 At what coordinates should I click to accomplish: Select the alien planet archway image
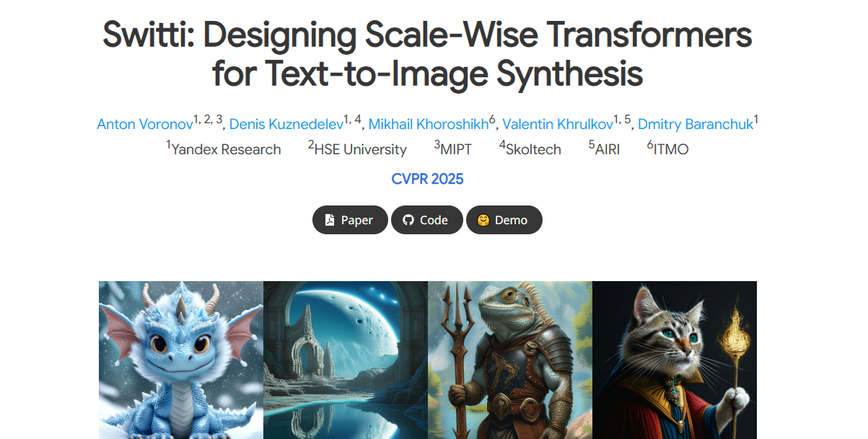[346, 360]
